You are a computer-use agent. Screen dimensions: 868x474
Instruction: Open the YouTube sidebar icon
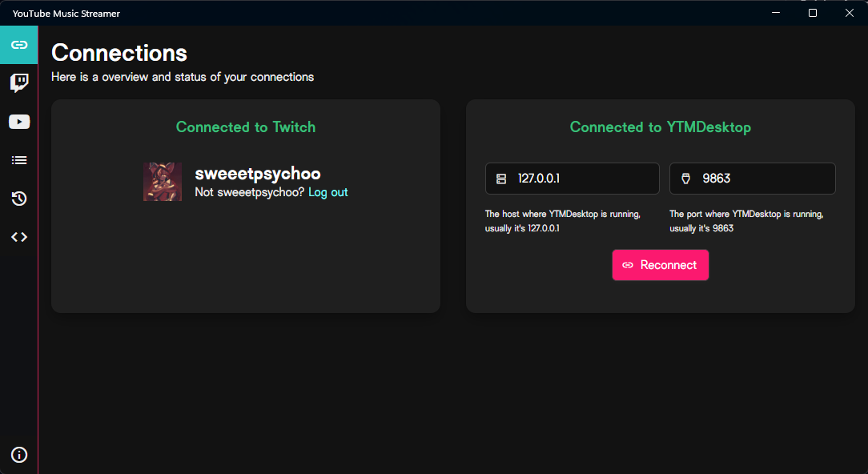(x=19, y=122)
